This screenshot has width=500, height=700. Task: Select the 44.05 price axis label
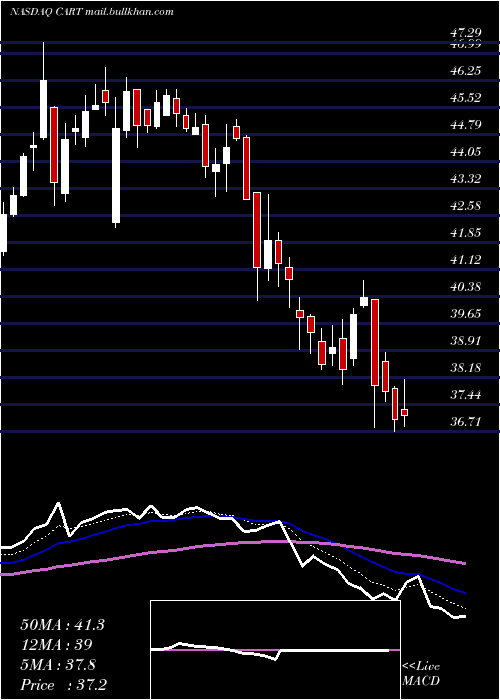coord(465,152)
